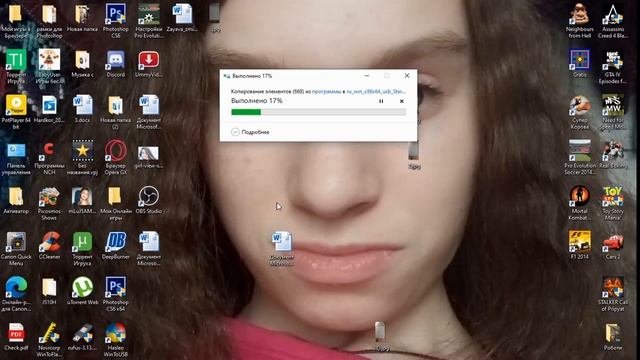Launch the rufus-3.13 executable
The width and height of the screenshot is (640, 360).
[x=82, y=336]
